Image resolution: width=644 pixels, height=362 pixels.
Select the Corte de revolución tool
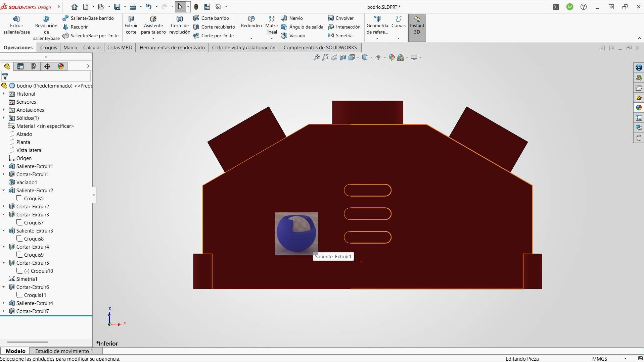(x=180, y=25)
